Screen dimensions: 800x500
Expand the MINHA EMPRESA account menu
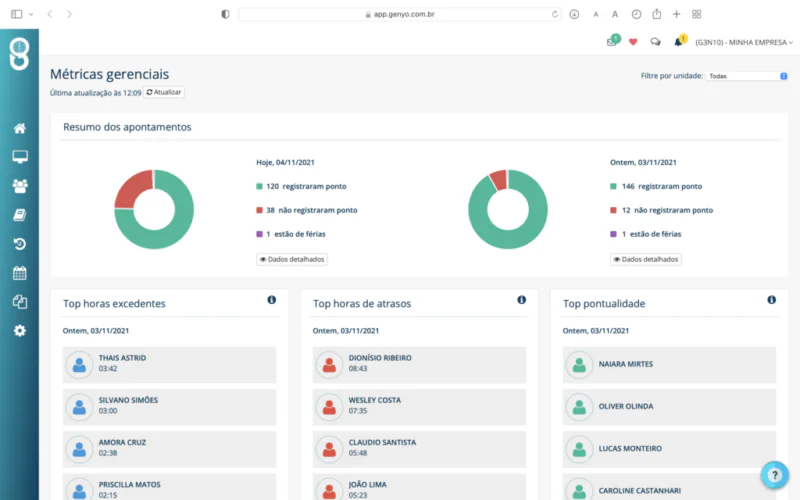click(744, 42)
